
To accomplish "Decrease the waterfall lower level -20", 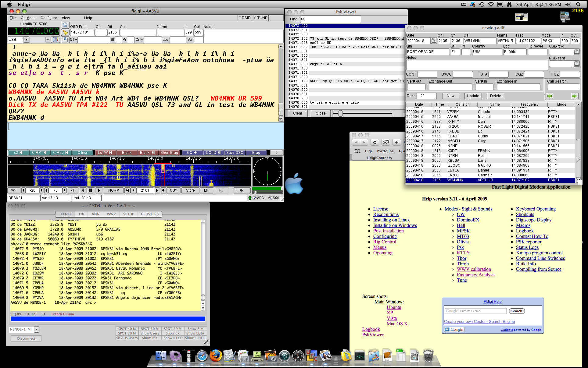I will (x=23, y=190).
